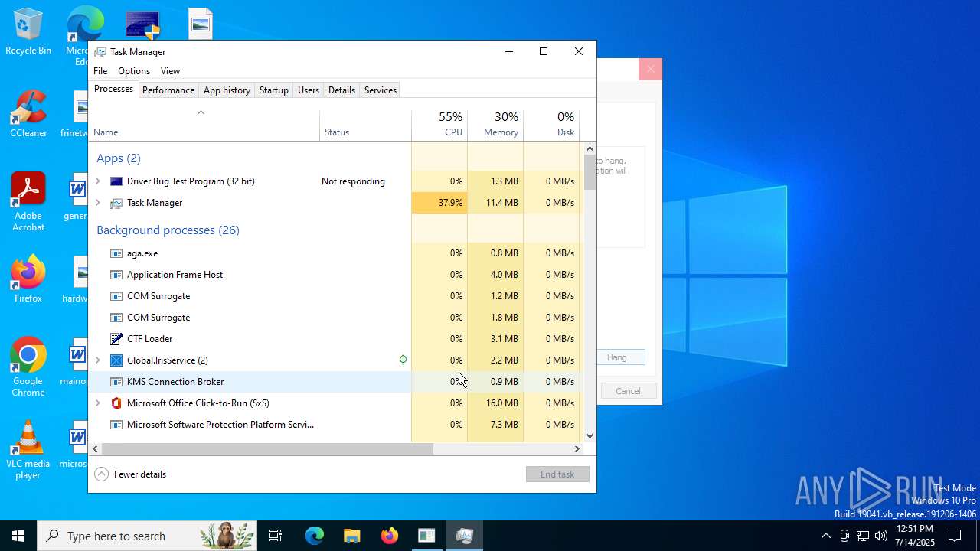Click the Background processes (26) heading
Viewport: 980px width, 551px height.
point(168,230)
